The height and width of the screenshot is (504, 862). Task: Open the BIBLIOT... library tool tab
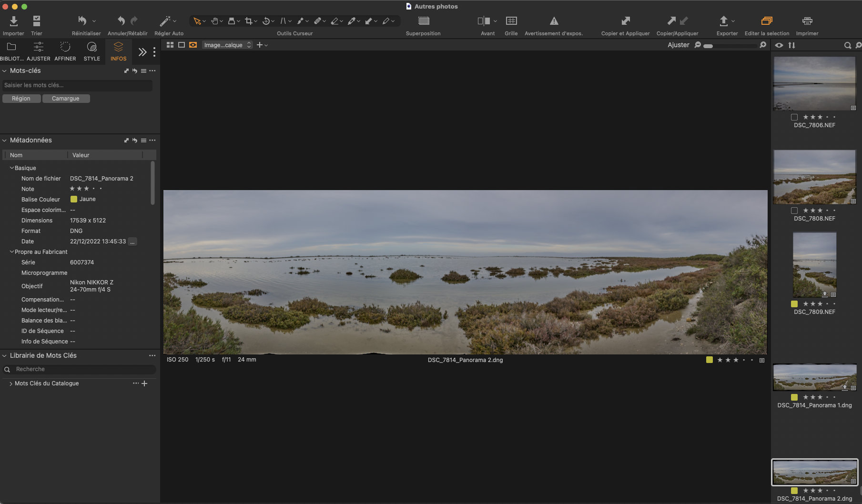tap(11, 51)
